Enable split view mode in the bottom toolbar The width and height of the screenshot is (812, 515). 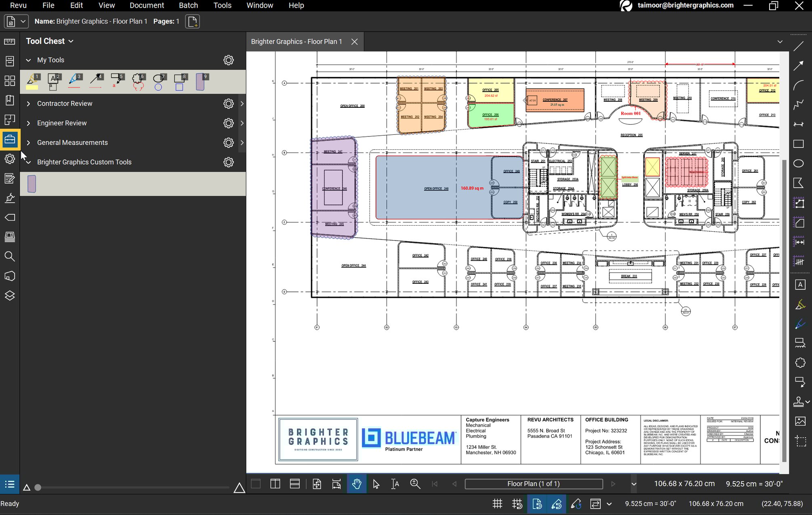[275, 484]
